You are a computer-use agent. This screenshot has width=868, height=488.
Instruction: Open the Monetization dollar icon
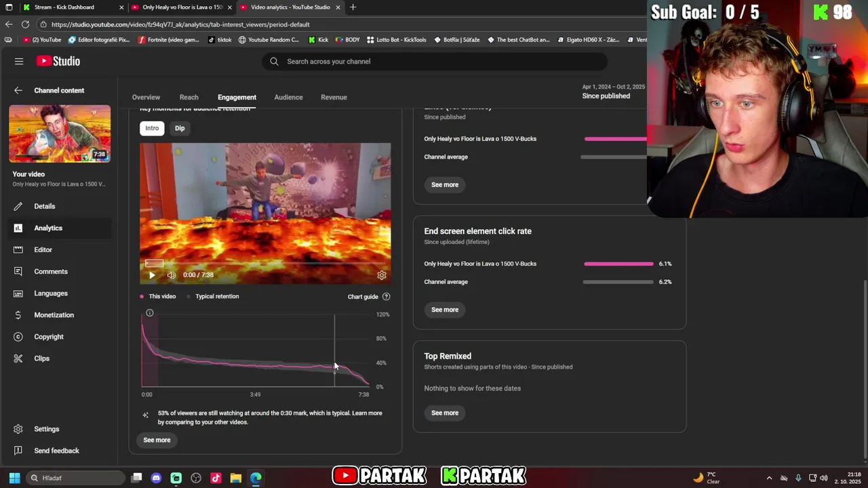point(18,314)
